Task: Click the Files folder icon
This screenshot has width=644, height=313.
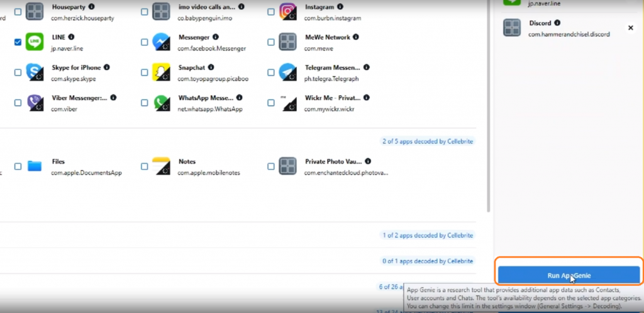Action: [x=35, y=166]
